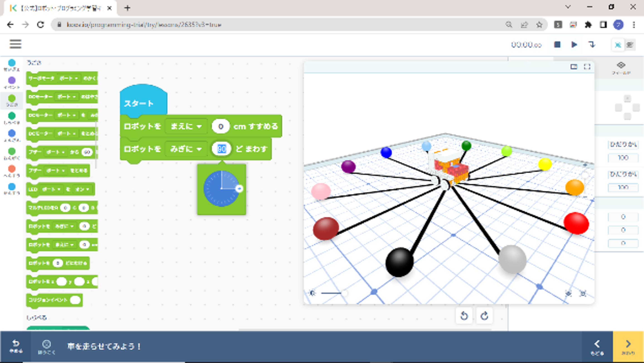Click the yellow next arrow button

click(628, 346)
